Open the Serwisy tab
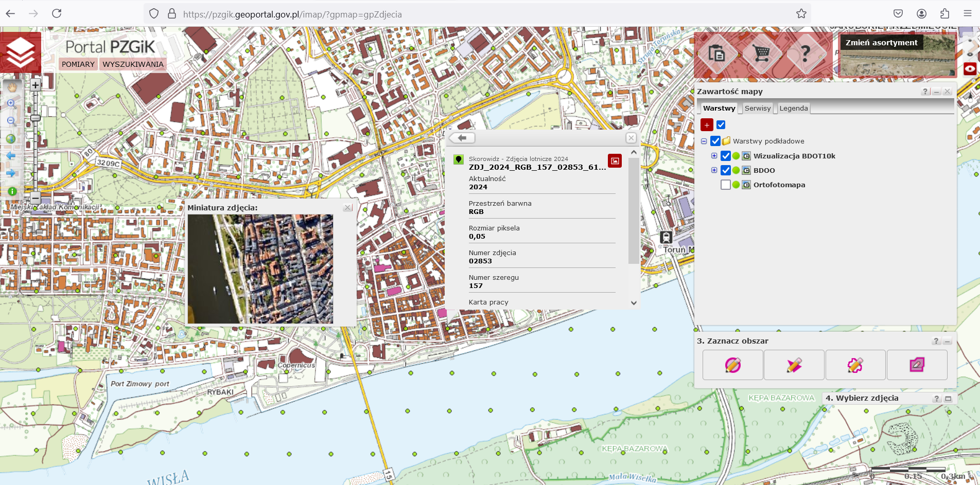980x485 pixels. (757, 109)
